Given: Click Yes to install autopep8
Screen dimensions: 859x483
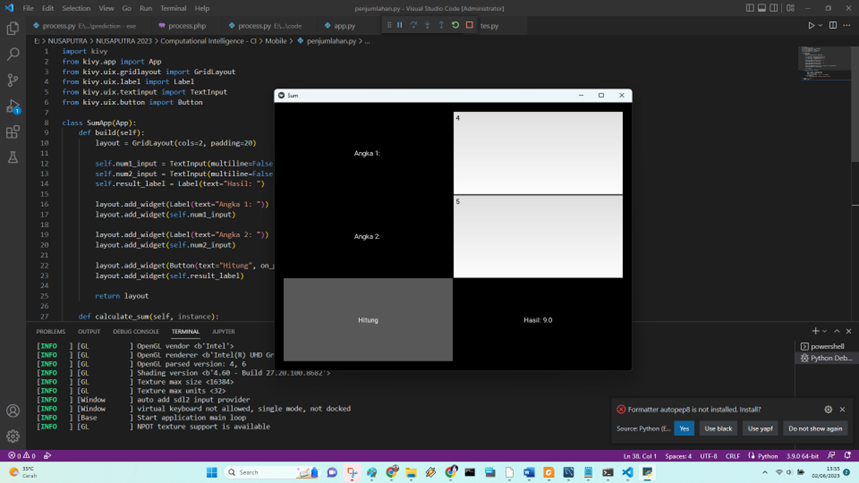Looking at the screenshot, I should 684,428.
